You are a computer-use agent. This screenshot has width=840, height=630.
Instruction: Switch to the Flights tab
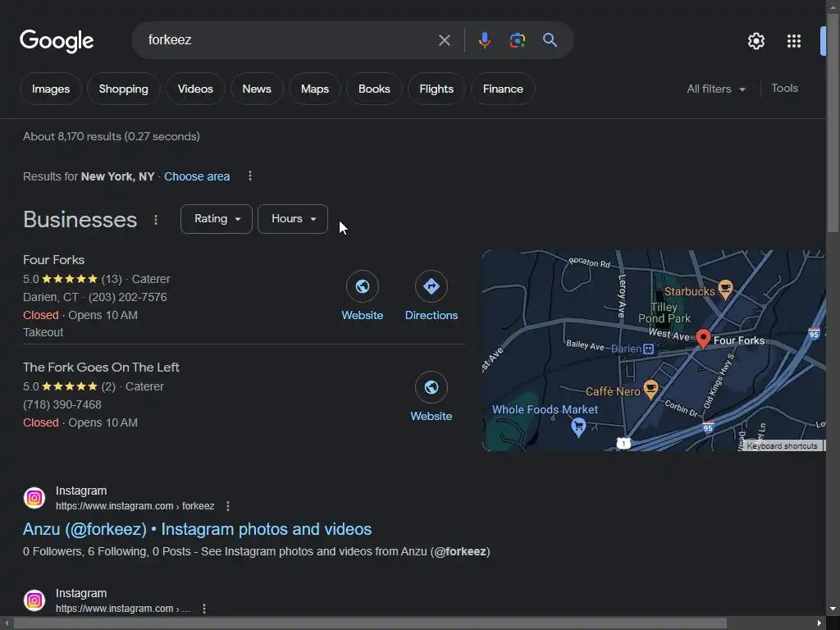[436, 89]
